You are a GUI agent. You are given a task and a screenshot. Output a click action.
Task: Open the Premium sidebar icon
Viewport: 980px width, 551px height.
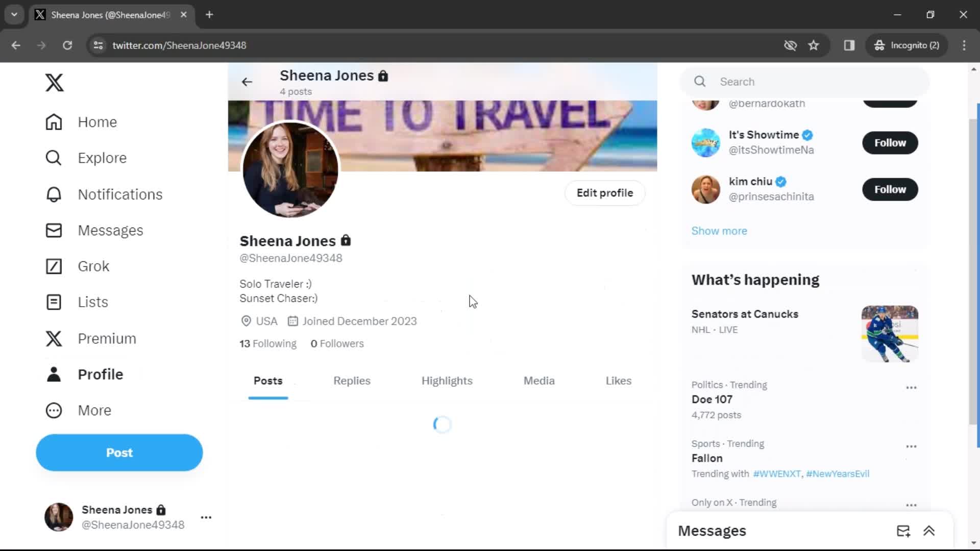pyautogui.click(x=54, y=338)
